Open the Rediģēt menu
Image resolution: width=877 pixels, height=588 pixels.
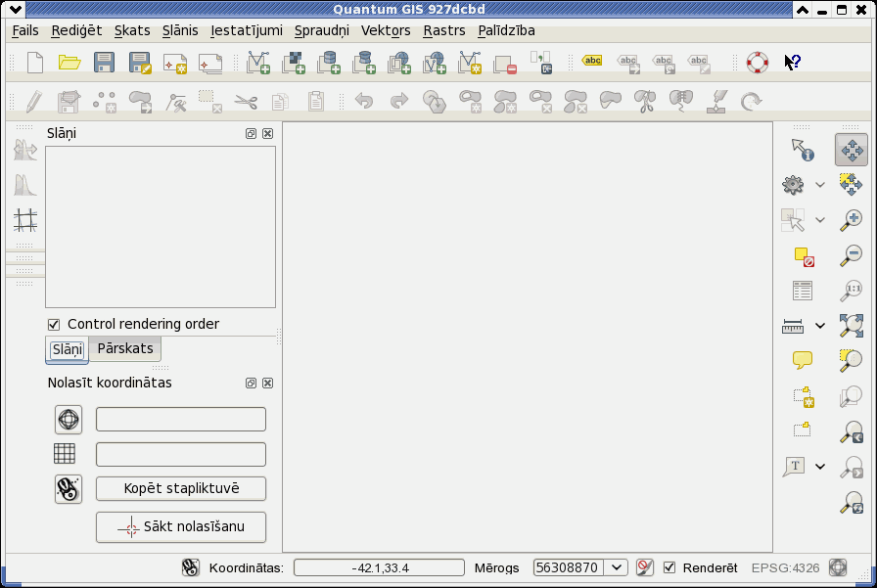coord(76,30)
